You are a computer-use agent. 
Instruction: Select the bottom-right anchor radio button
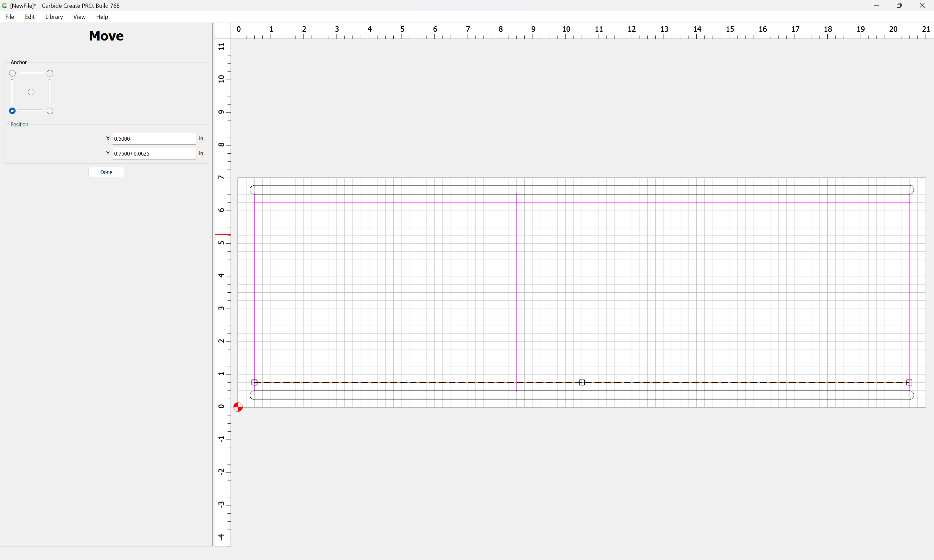(50, 111)
